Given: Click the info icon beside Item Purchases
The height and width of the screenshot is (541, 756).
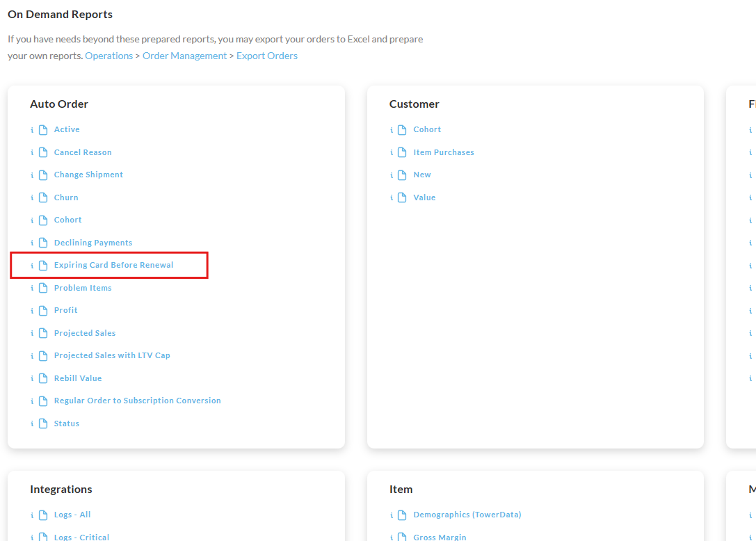Looking at the screenshot, I should [392, 152].
